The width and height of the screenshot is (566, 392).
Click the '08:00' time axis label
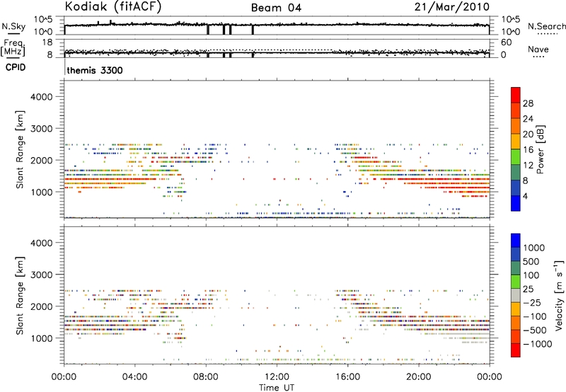tap(206, 377)
